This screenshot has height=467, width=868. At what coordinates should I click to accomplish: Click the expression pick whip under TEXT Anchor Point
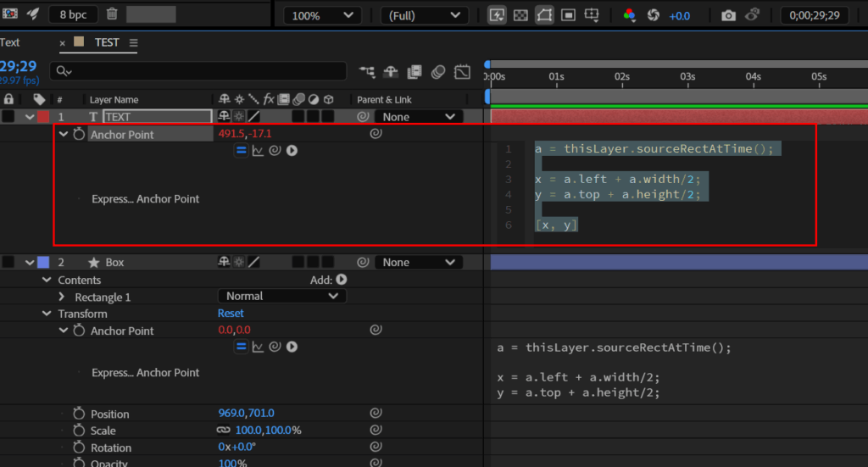click(x=274, y=150)
